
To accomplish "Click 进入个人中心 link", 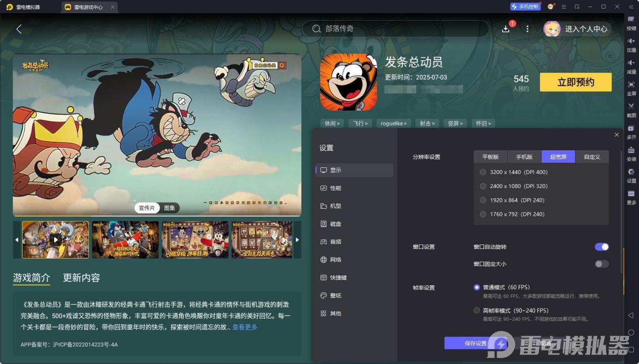I will pyautogui.click(x=586, y=29).
